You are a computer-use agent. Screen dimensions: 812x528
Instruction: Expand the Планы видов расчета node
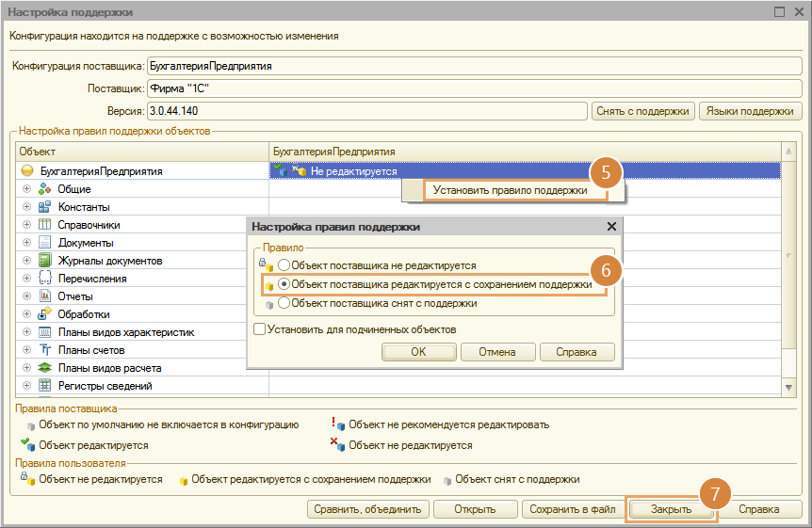point(27,368)
